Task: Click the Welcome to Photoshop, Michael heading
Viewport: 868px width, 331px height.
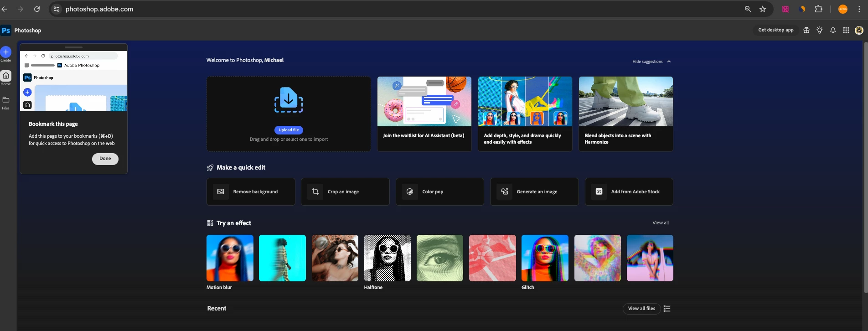Action: pos(245,60)
